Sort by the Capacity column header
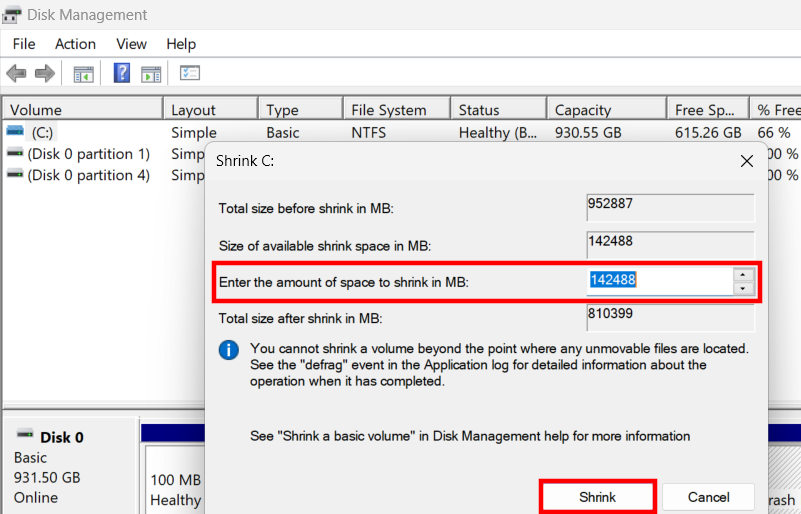Image resolution: width=801 pixels, height=514 pixels. pos(582,110)
